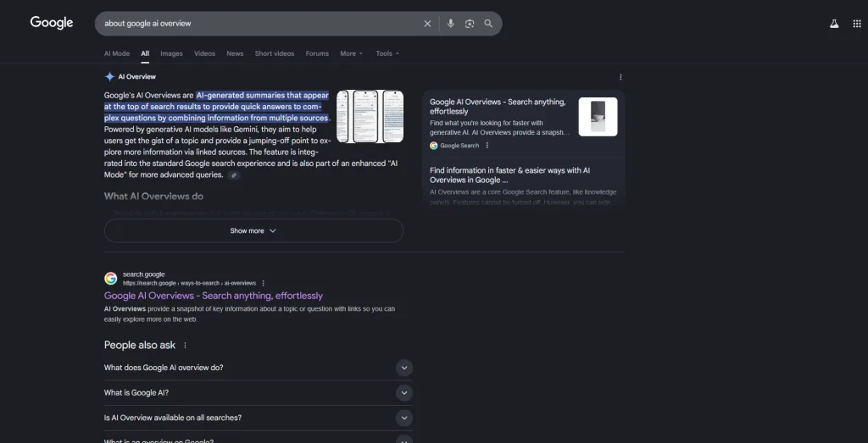Clear the search box with X icon
This screenshot has width=868, height=443.
pos(427,24)
